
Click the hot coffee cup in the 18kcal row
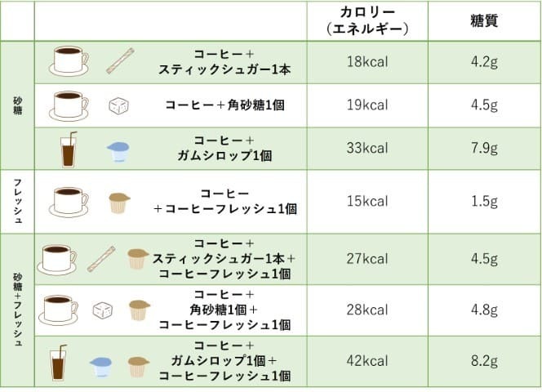click(67, 60)
